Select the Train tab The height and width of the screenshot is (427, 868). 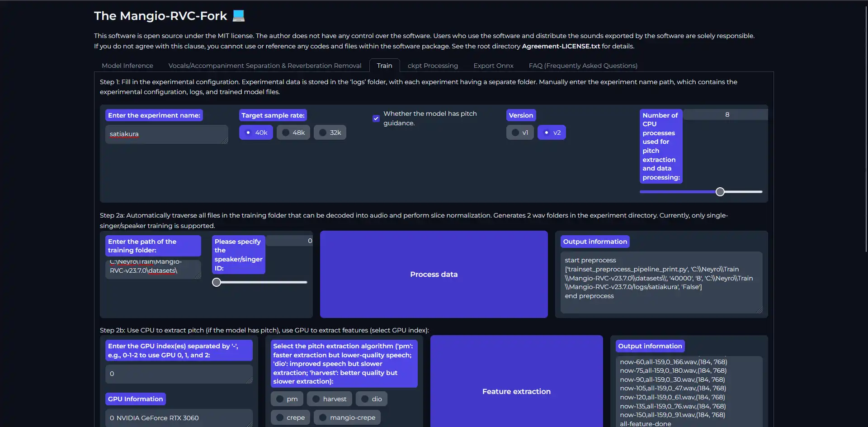pos(384,66)
